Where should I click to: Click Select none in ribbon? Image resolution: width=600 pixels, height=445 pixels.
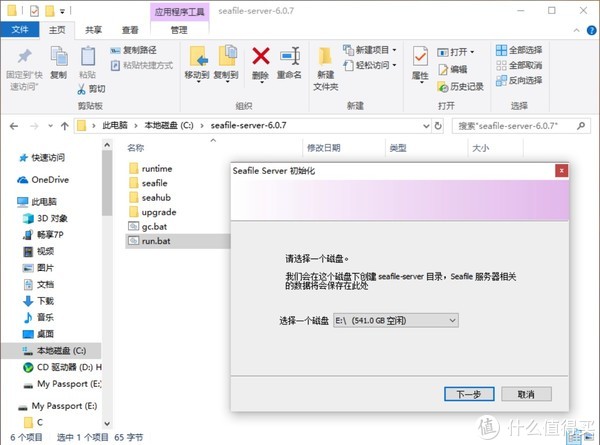click(519, 65)
